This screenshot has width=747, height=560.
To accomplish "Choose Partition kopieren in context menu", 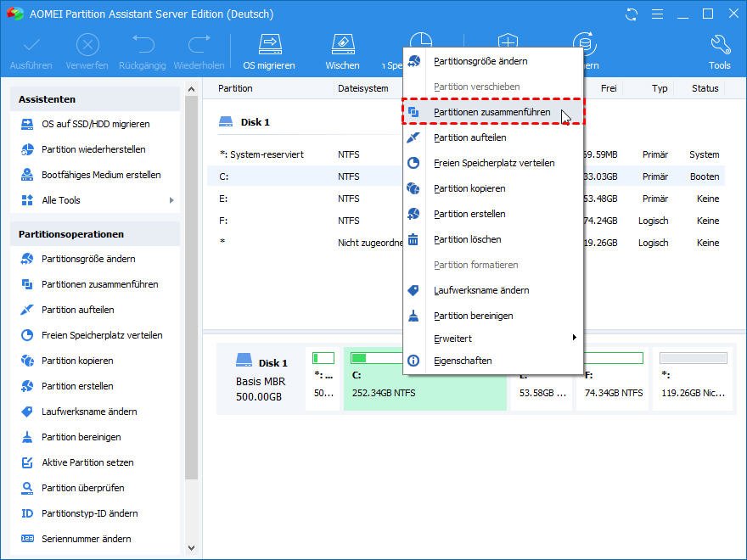I will point(493,188).
